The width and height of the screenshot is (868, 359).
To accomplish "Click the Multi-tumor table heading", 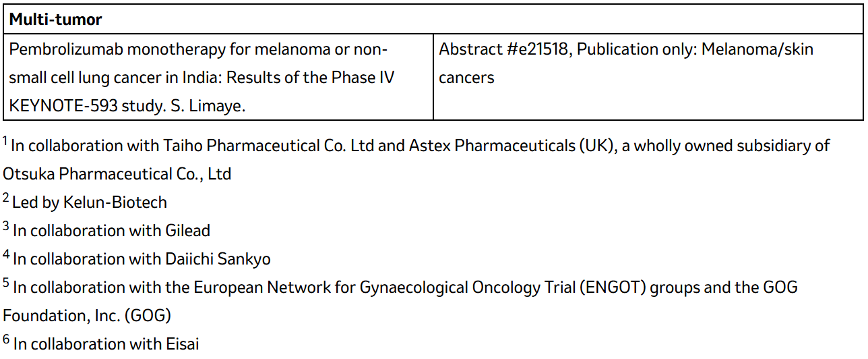I will pyautogui.click(x=55, y=20).
